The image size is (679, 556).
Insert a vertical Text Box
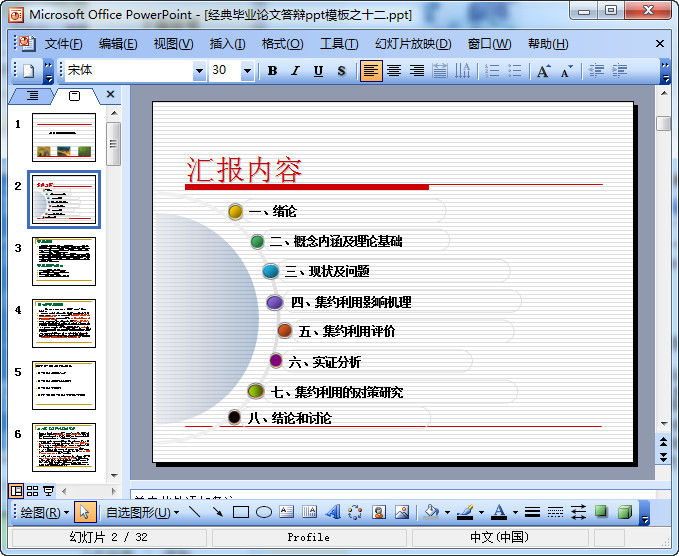[309, 512]
